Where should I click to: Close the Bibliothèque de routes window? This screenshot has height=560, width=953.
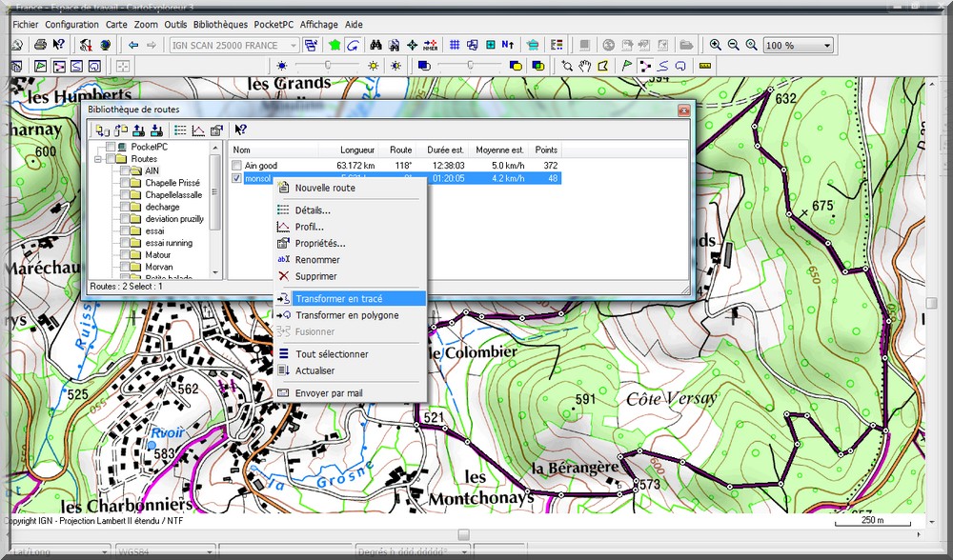(x=683, y=110)
